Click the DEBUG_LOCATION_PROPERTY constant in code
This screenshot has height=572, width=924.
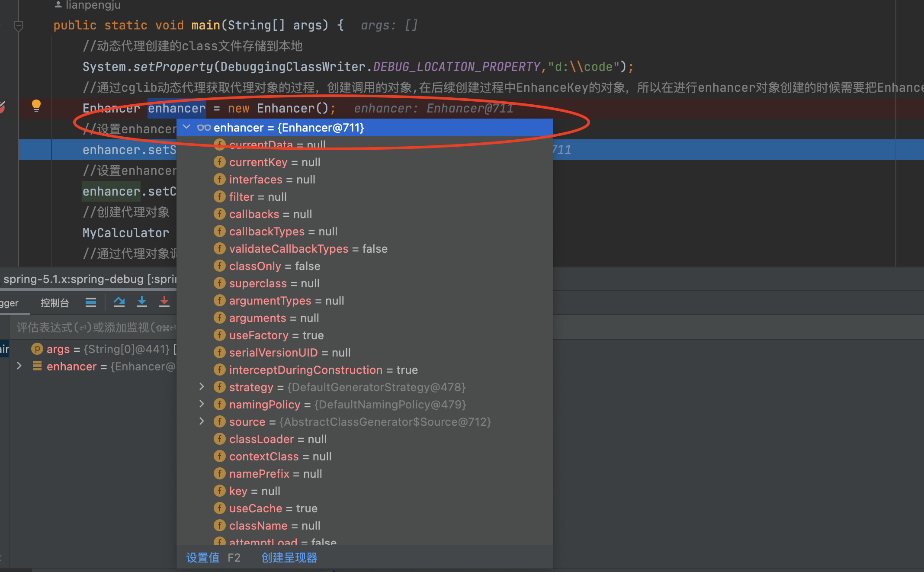pos(456,67)
